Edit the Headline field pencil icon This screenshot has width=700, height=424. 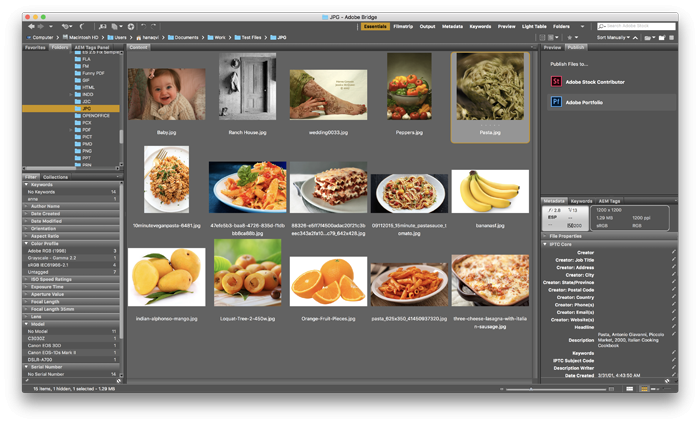[673, 327]
